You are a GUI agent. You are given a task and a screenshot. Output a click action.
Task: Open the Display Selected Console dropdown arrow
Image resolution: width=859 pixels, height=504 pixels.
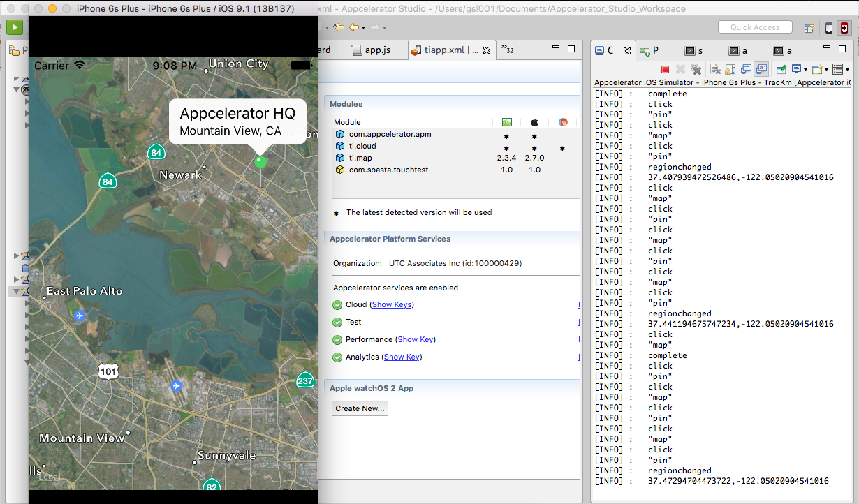805,70
